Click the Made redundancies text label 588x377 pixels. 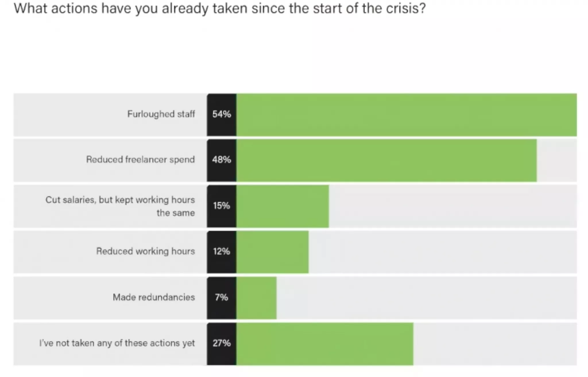coord(154,297)
